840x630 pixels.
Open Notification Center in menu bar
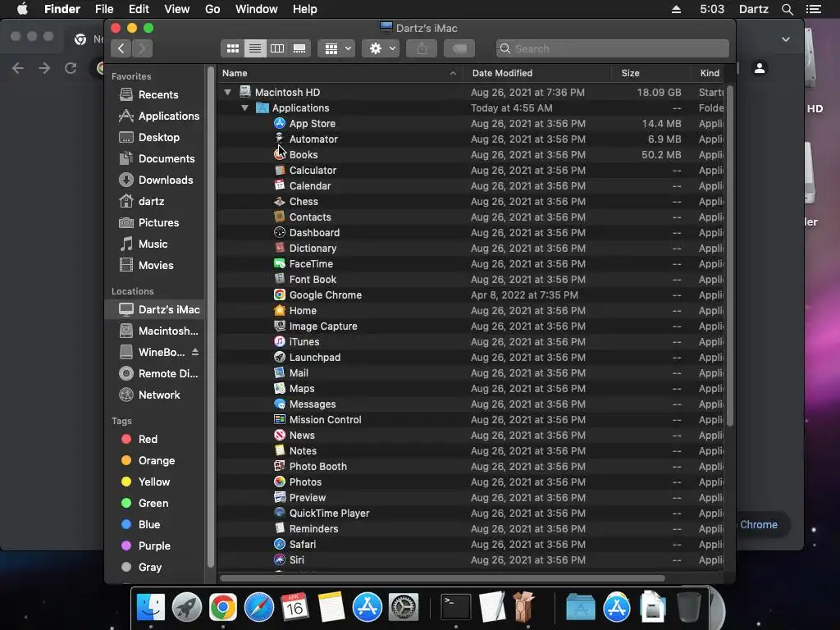coord(814,9)
